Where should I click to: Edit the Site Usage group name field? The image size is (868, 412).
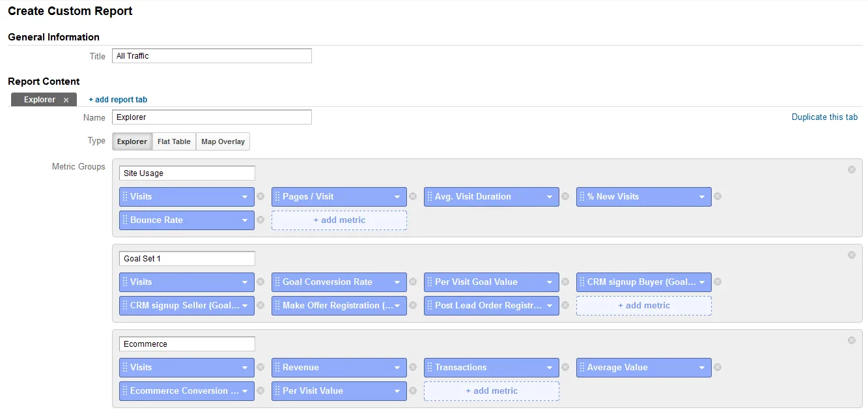[x=187, y=173]
